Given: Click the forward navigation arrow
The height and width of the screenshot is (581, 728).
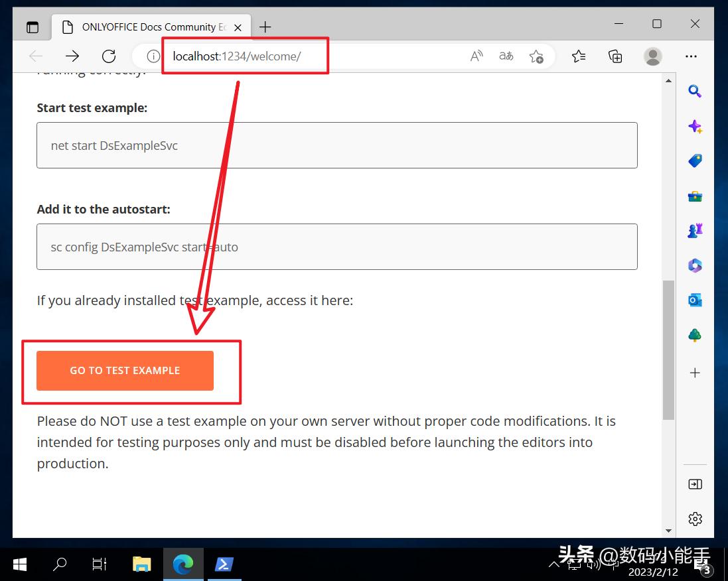Looking at the screenshot, I should point(72,56).
